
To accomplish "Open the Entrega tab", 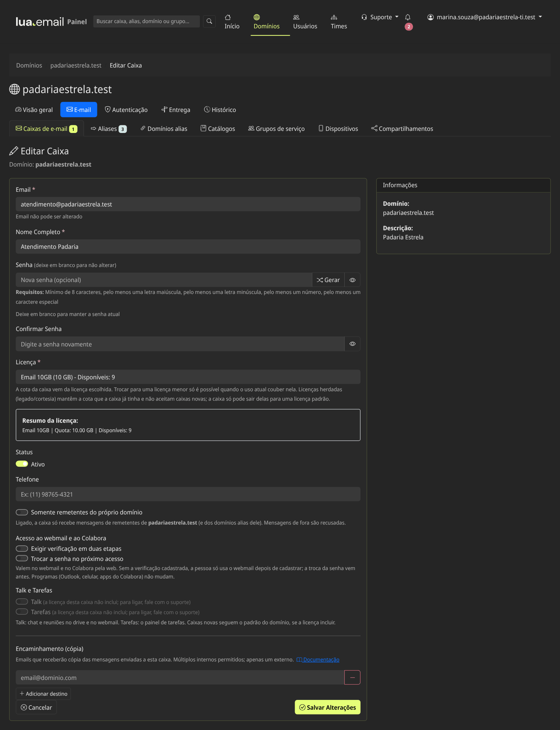I will [176, 110].
